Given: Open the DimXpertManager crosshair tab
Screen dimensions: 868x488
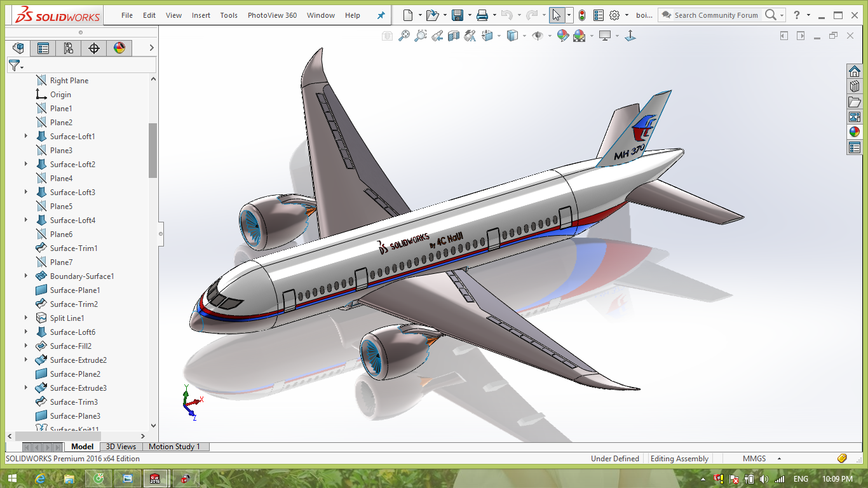Looking at the screenshot, I should click(x=94, y=48).
